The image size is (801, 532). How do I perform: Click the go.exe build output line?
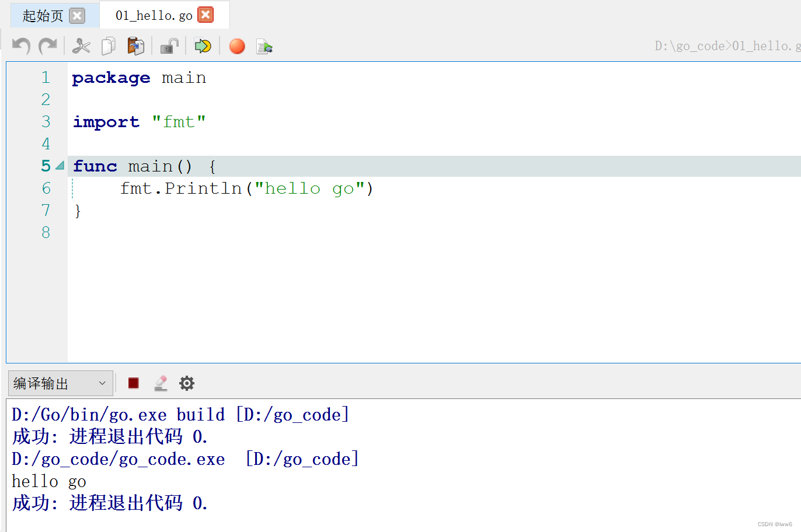coord(180,415)
